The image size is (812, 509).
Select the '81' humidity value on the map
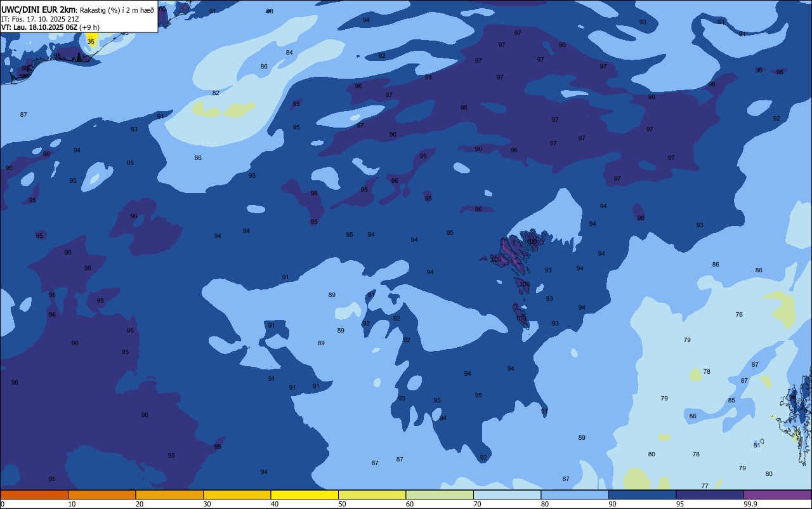757,445
